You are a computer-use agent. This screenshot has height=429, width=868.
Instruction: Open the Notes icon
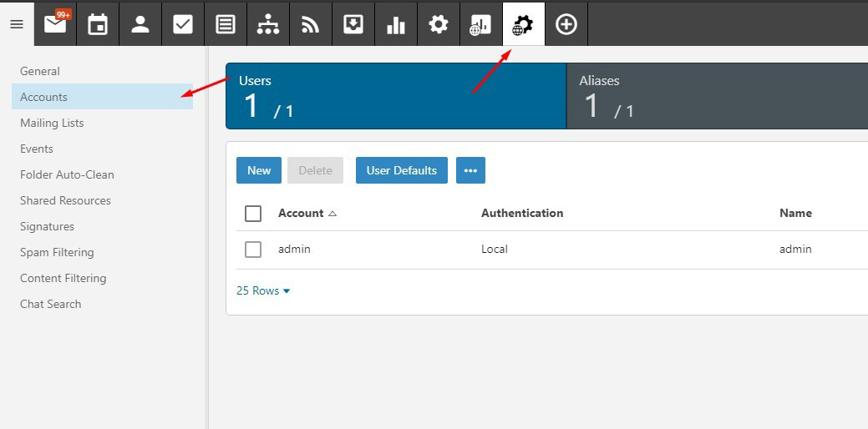(226, 24)
